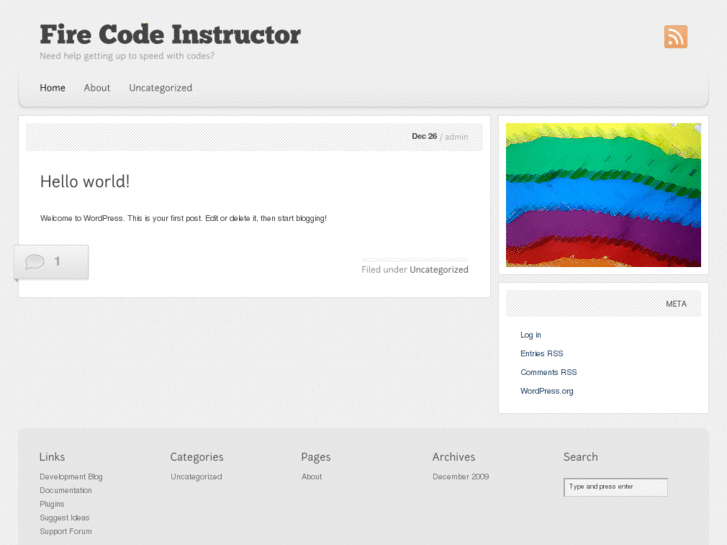This screenshot has width=727, height=545.
Task: Select Uncategorized in the navigation bar
Action: tap(160, 88)
